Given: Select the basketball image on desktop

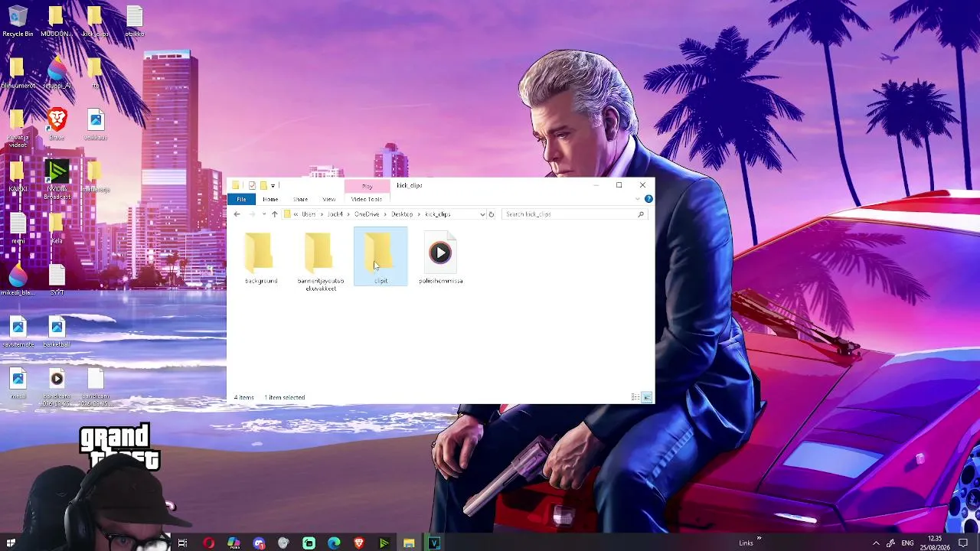Looking at the screenshot, I should coord(57,332).
